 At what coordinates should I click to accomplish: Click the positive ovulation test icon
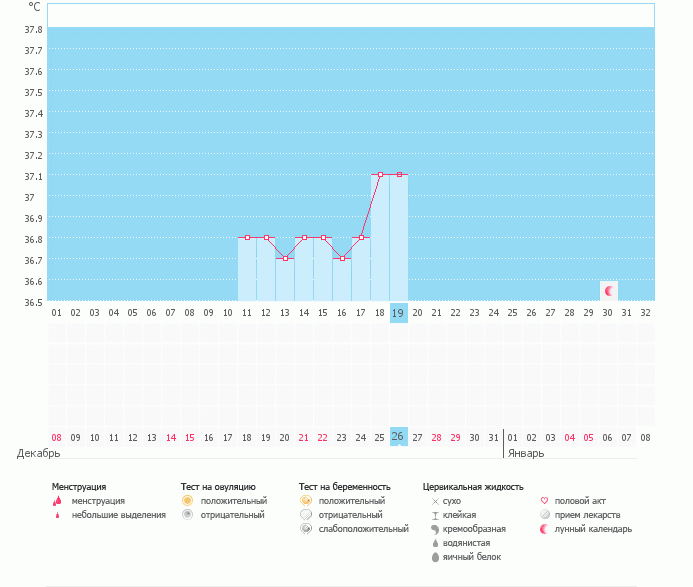pyautogui.click(x=186, y=500)
